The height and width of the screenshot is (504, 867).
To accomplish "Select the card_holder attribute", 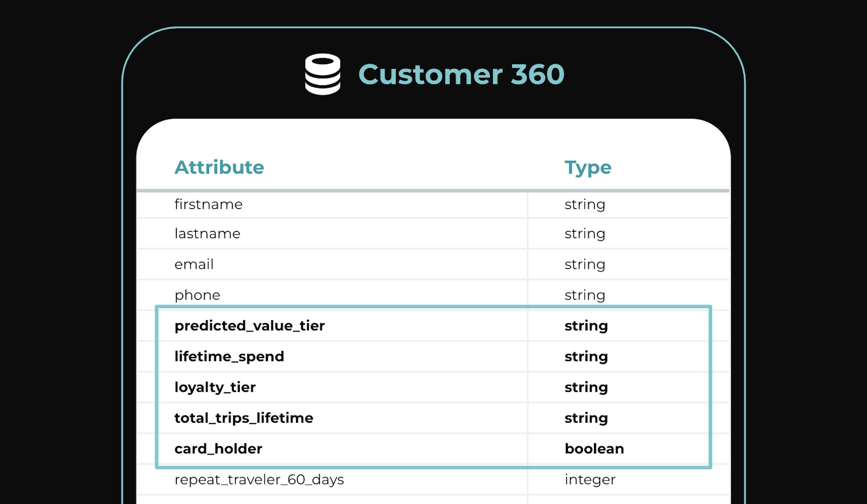I will (218, 448).
